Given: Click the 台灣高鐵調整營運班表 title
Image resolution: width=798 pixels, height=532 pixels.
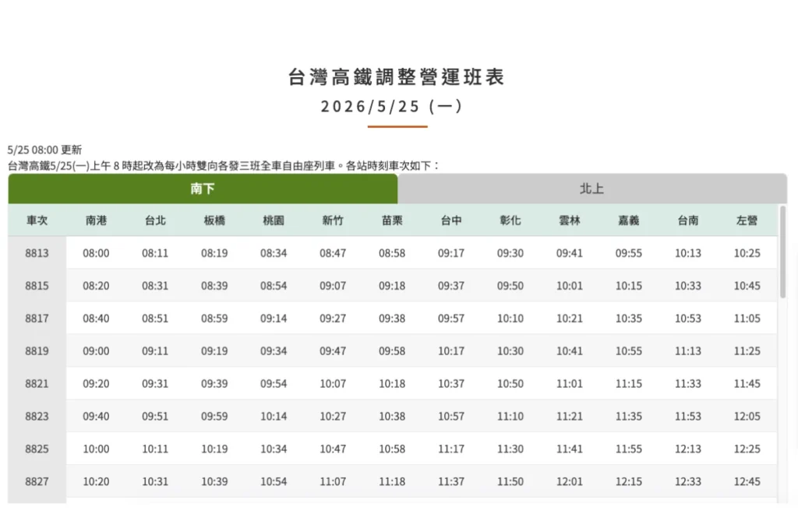Looking at the screenshot, I should click(397, 77).
